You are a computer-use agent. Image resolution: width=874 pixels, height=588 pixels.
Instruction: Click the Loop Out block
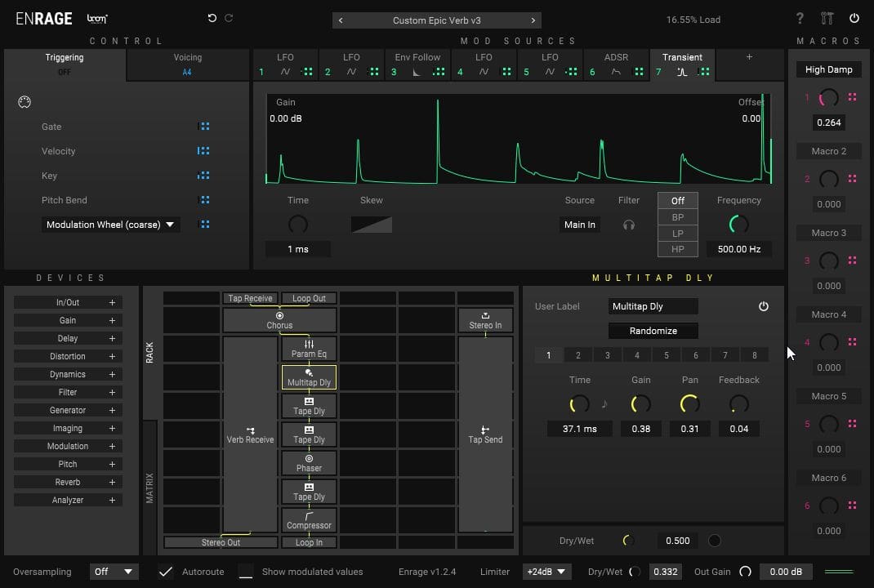(309, 298)
